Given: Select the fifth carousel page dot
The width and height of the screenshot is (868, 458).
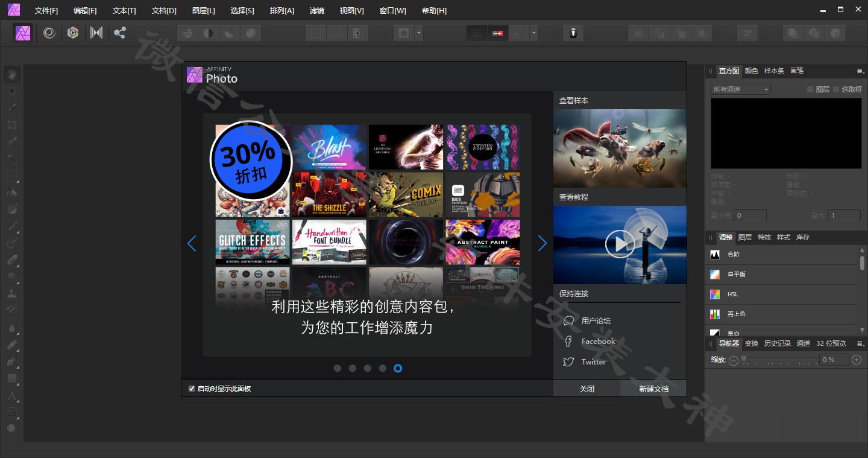Looking at the screenshot, I should [398, 368].
